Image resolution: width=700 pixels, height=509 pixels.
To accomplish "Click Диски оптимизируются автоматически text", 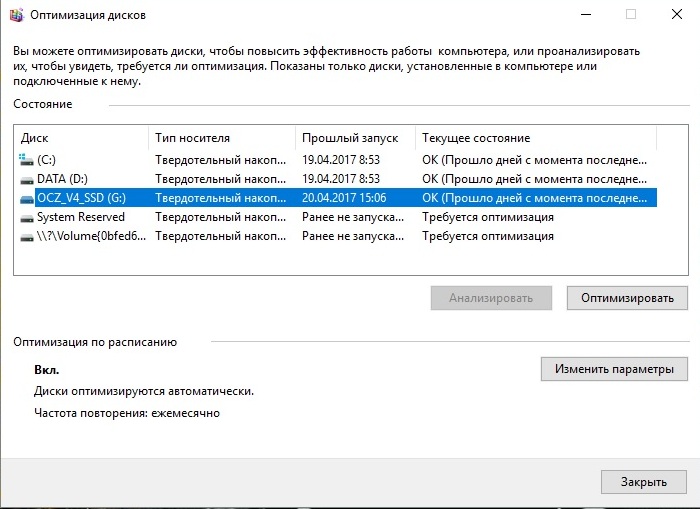I will (x=144, y=391).
